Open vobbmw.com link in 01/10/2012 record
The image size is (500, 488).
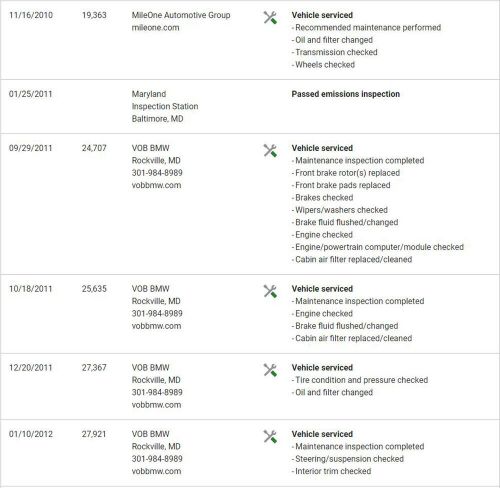point(156,471)
